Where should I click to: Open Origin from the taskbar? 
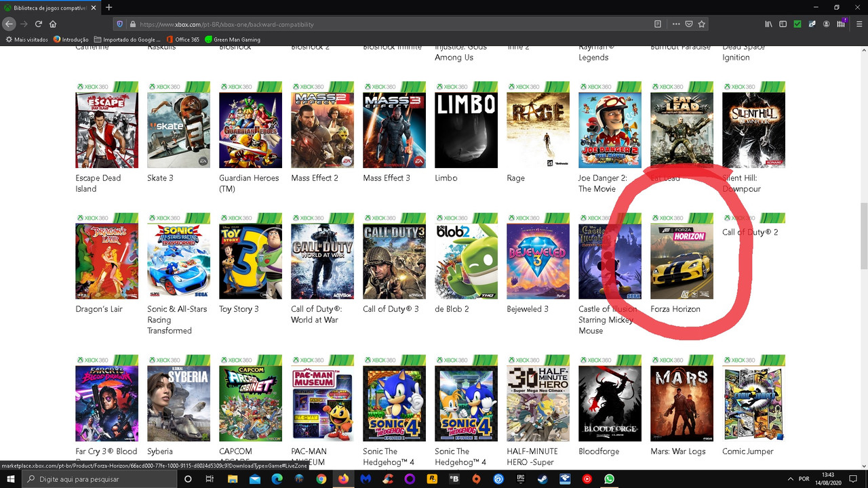click(x=476, y=479)
